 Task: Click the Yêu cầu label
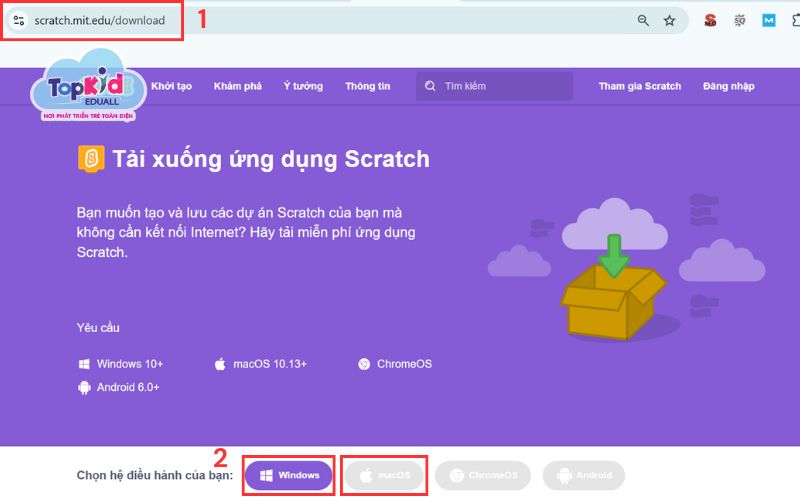click(x=98, y=328)
